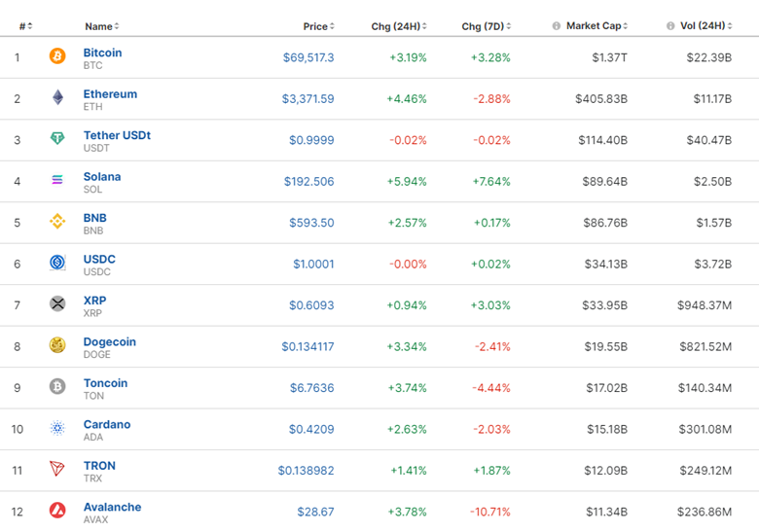This screenshot has width=759, height=532.
Task: Sort table by Name column header
Action: pyautogui.click(x=101, y=26)
